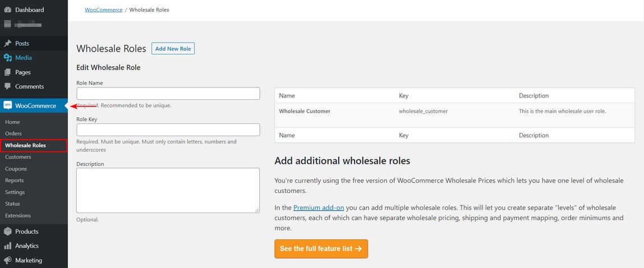
Task: Click the Key column header
Action: 404,96
